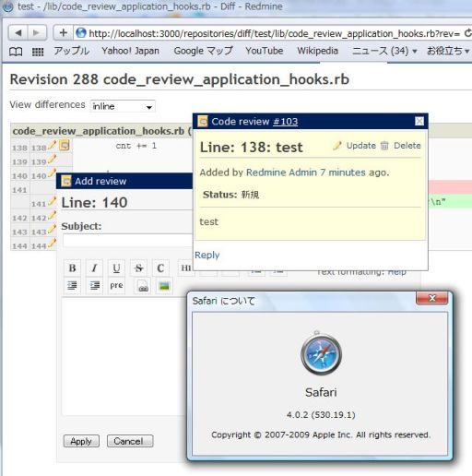Focus the Subject input field
This screenshot has height=476, width=472.
128,241
